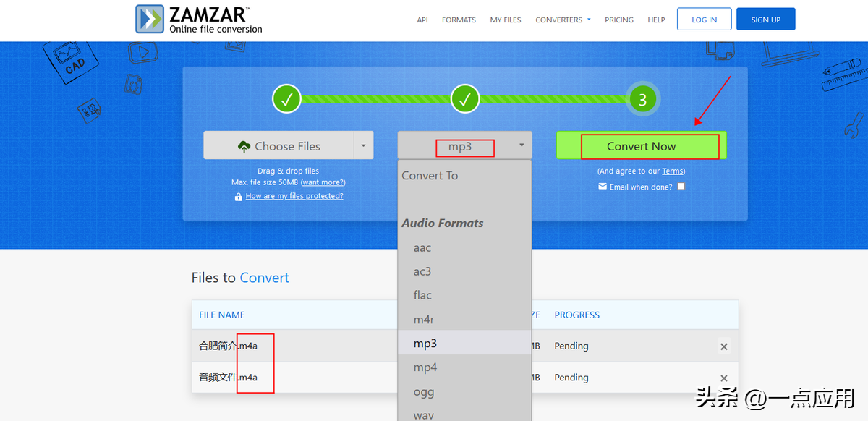Select mp3 in the format list

coord(464,343)
